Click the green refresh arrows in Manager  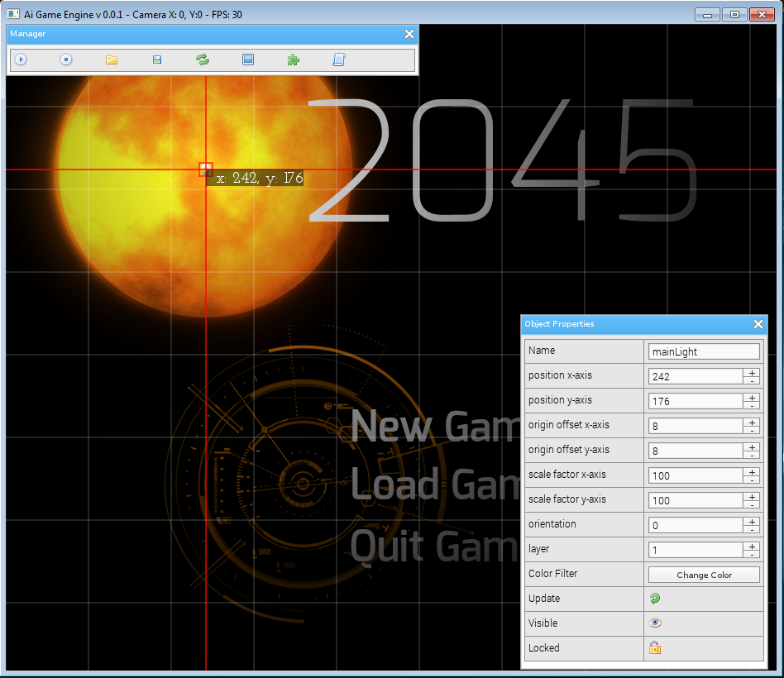[x=202, y=60]
